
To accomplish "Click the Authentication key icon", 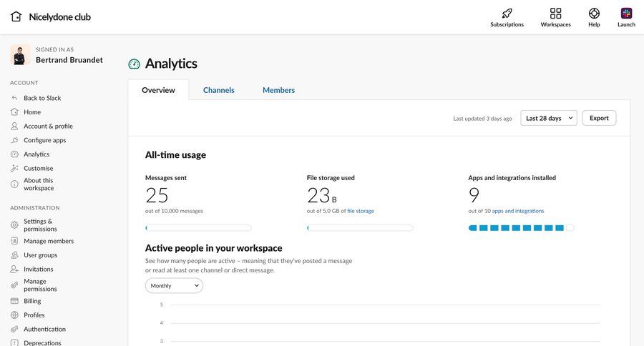I will click(14, 329).
